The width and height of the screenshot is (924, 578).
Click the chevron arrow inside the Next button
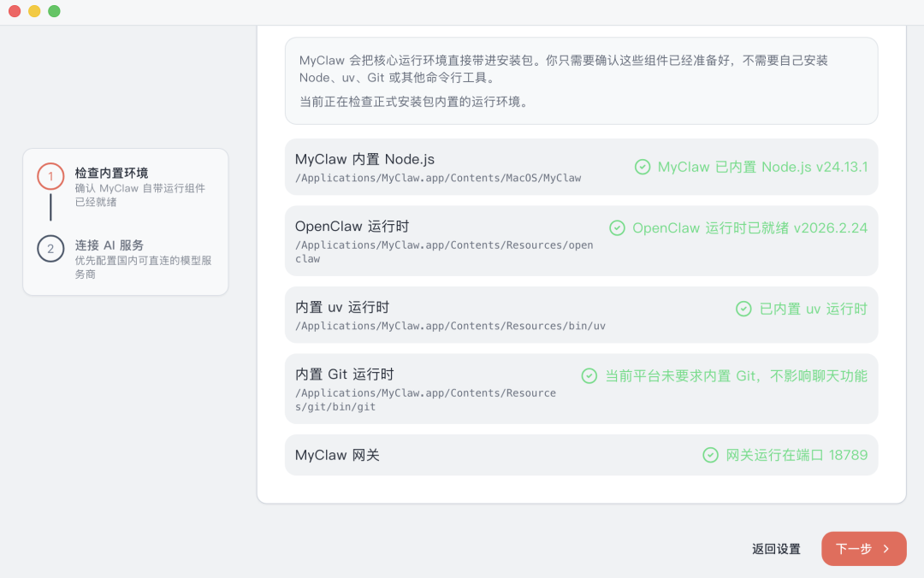tap(885, 549)
